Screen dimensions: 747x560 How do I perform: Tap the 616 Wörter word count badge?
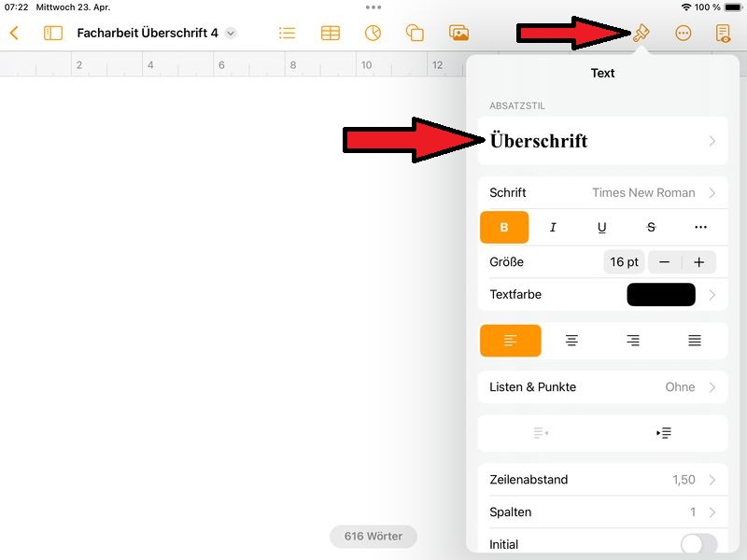373,536
